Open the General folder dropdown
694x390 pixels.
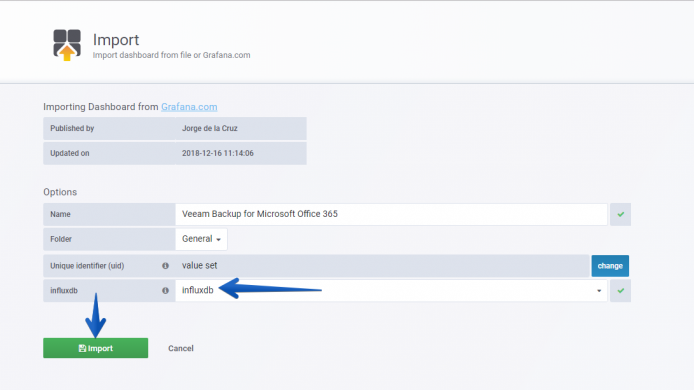(x=201, y=239)
